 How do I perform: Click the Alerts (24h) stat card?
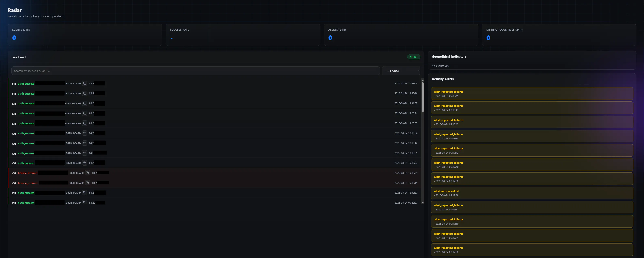(x=401, y=35)
